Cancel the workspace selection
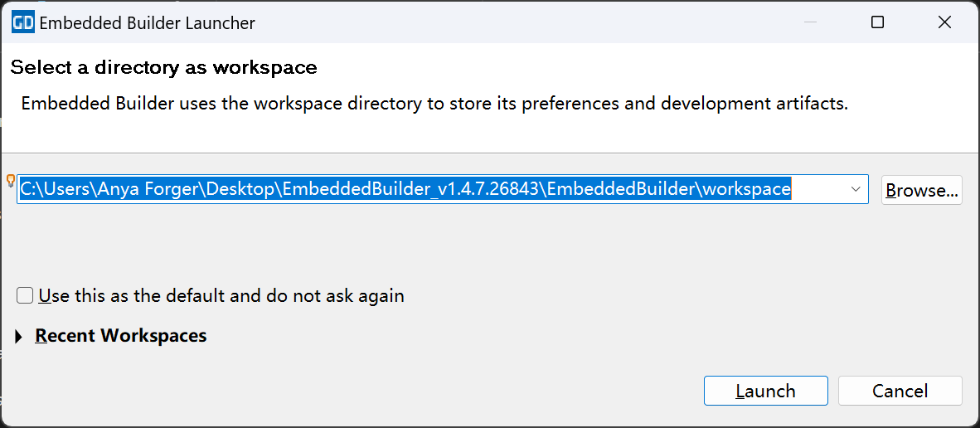This screenshot has width=980, height=428. 900,391
